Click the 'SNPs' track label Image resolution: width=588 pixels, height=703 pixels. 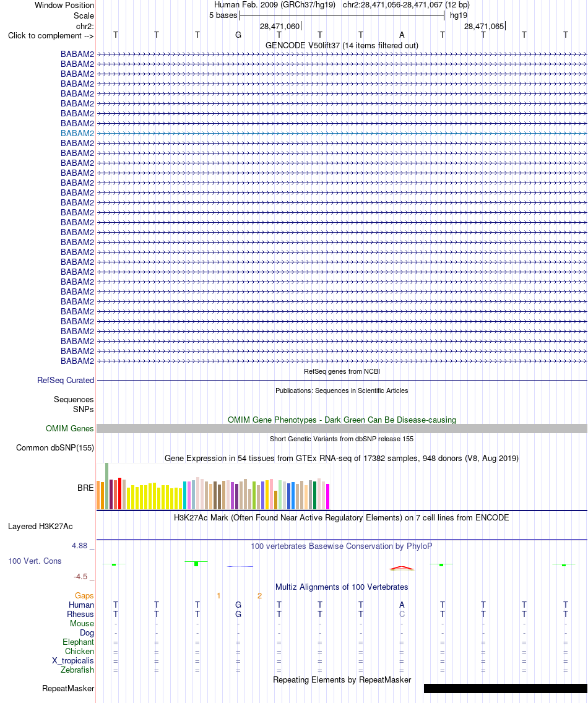click(84, 409)
